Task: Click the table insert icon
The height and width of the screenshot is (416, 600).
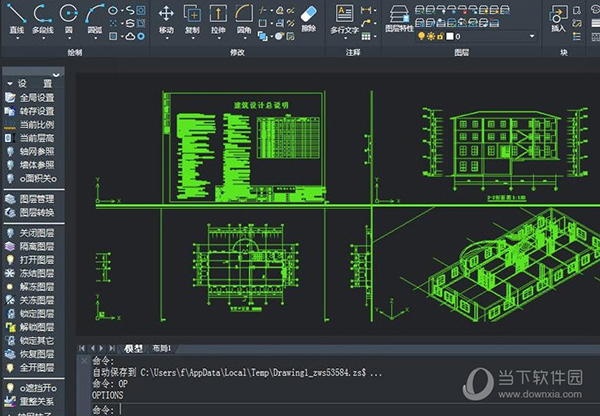Action: click(366, 36)
